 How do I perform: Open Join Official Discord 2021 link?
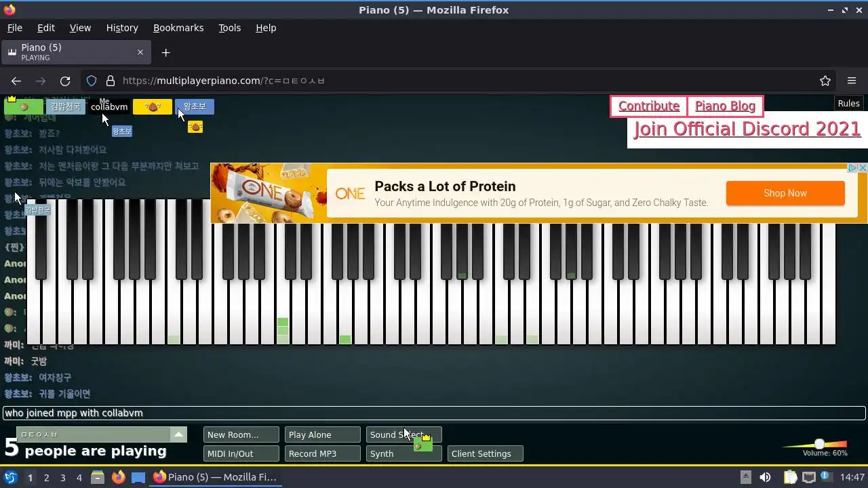coord(747,129)
